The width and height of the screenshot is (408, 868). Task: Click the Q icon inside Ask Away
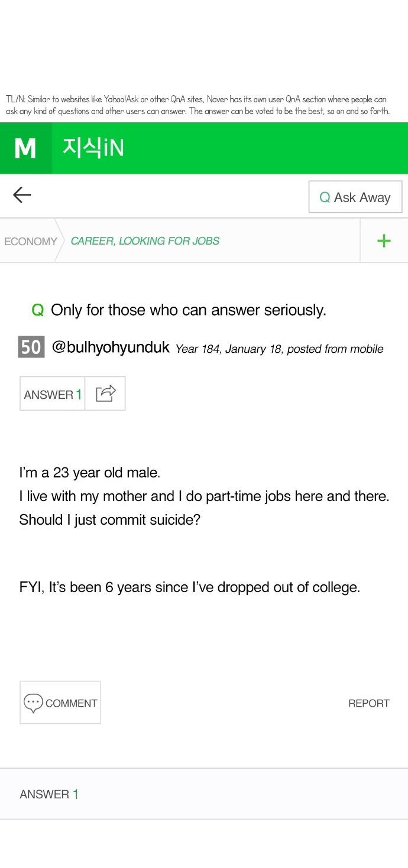tap(325, 197)
